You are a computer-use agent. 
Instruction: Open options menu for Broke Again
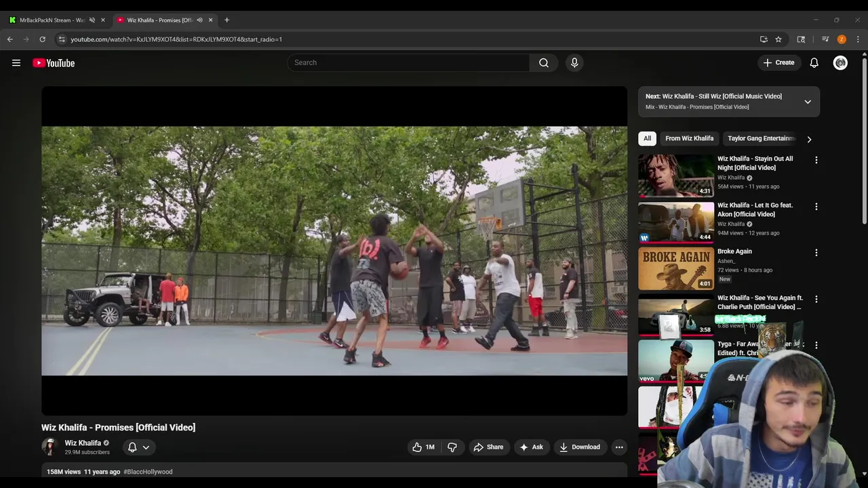point(816,252)
